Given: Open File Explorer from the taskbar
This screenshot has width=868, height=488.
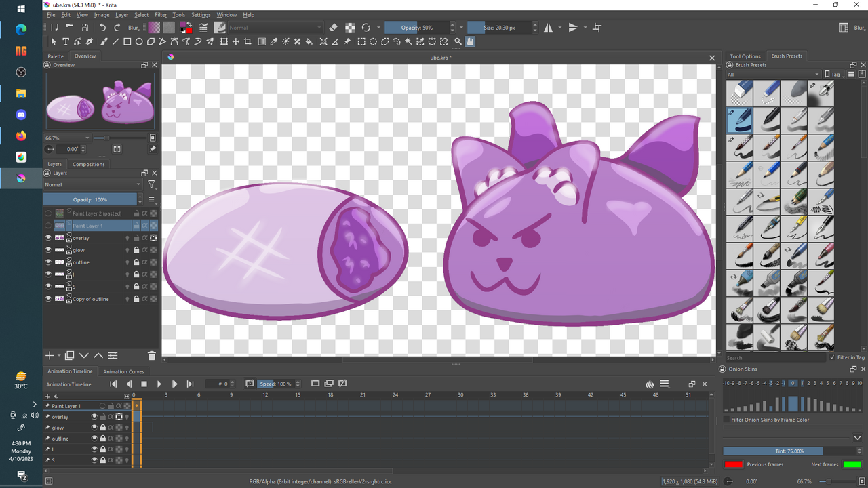Looking at the screenshot, I should pyautogui.click(x=21, y=93).
